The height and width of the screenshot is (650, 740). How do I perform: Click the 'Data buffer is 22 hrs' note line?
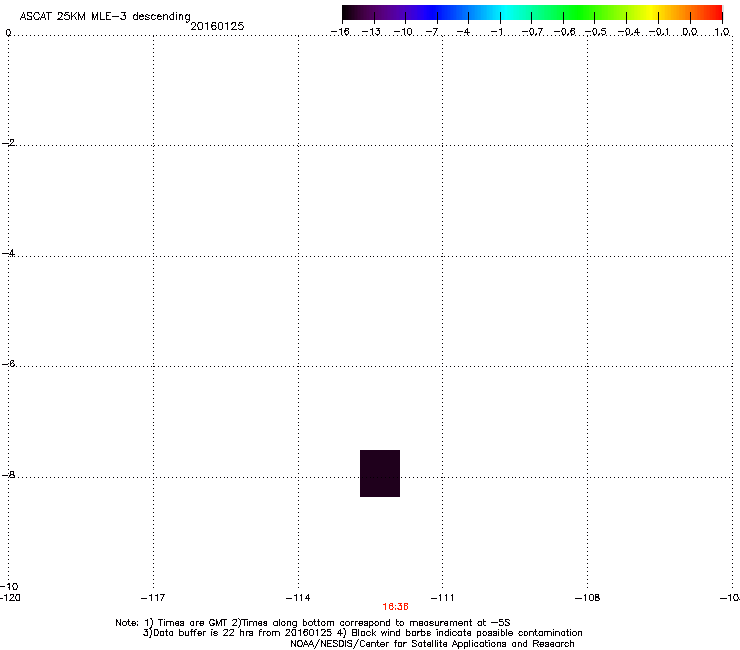click(362, 633)
